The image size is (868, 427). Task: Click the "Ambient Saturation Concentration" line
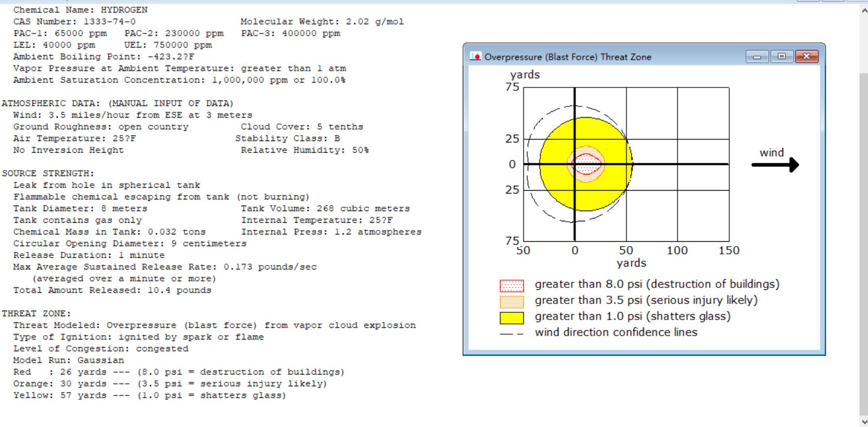point(179,80)
